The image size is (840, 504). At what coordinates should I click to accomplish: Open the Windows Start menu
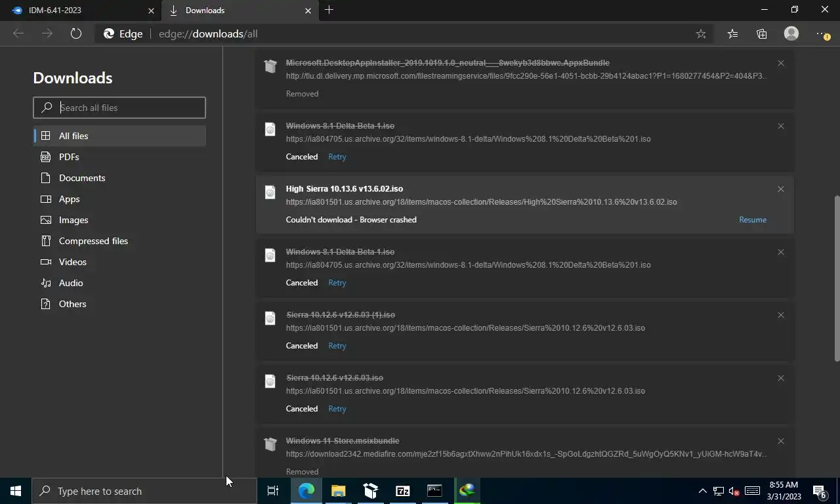tap(16, 491)
